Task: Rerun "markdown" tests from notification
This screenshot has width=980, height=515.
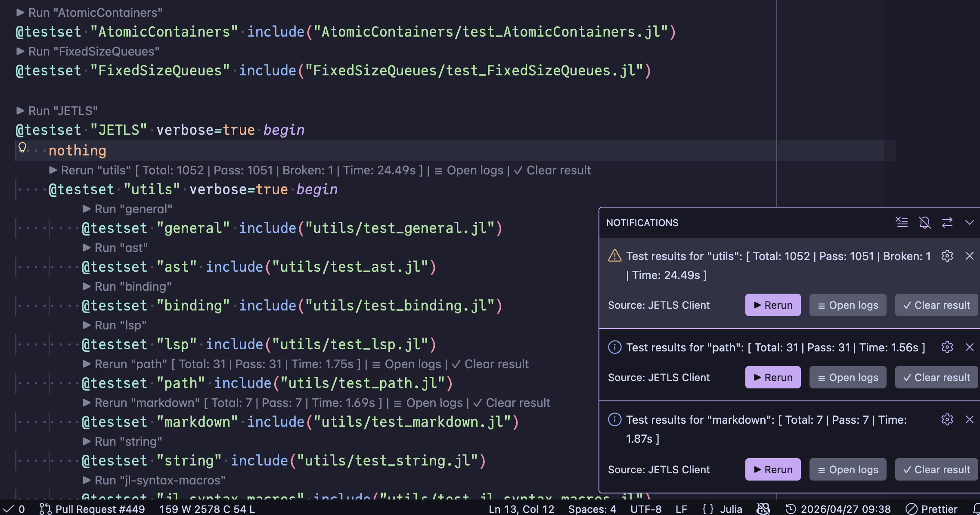Action: (x=773, y=470)
